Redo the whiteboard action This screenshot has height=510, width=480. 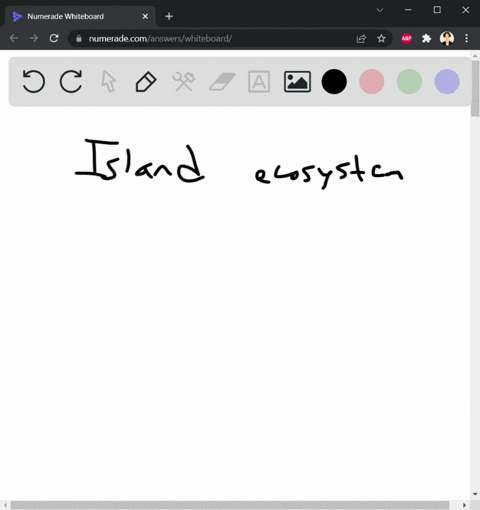[71, 81]
